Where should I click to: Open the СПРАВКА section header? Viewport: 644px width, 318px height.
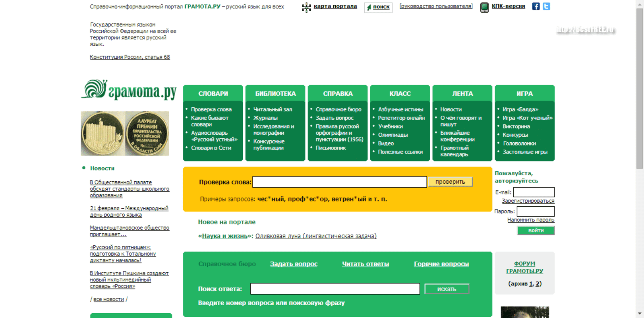(338, 94)
